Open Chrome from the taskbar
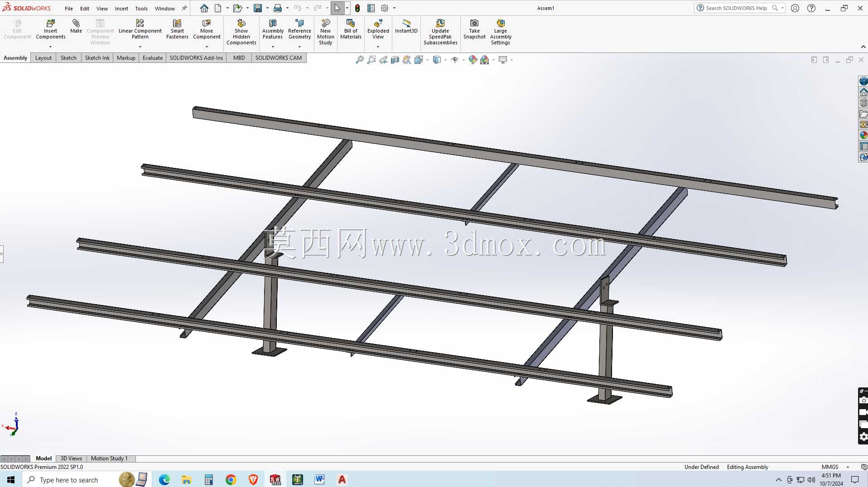 [231, 480]
